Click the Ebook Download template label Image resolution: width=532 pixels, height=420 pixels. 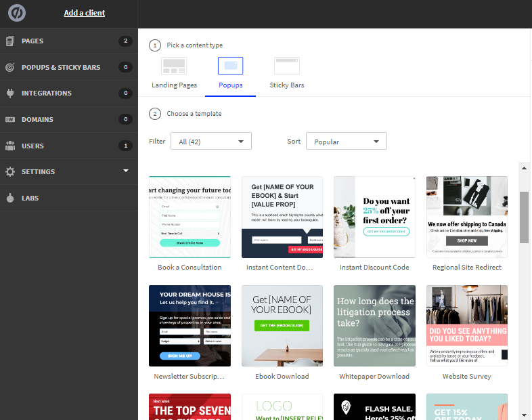coord(282,377)
